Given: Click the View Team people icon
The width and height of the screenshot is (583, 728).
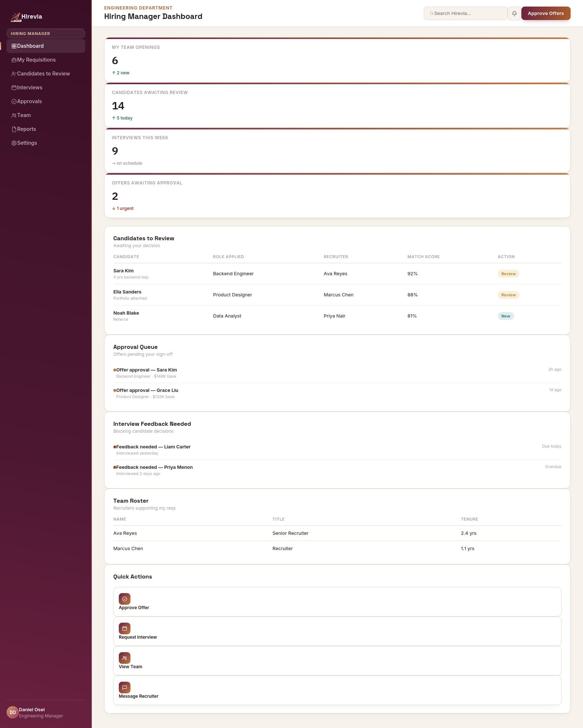Looking at the screenshot, I should coord(125,658).
